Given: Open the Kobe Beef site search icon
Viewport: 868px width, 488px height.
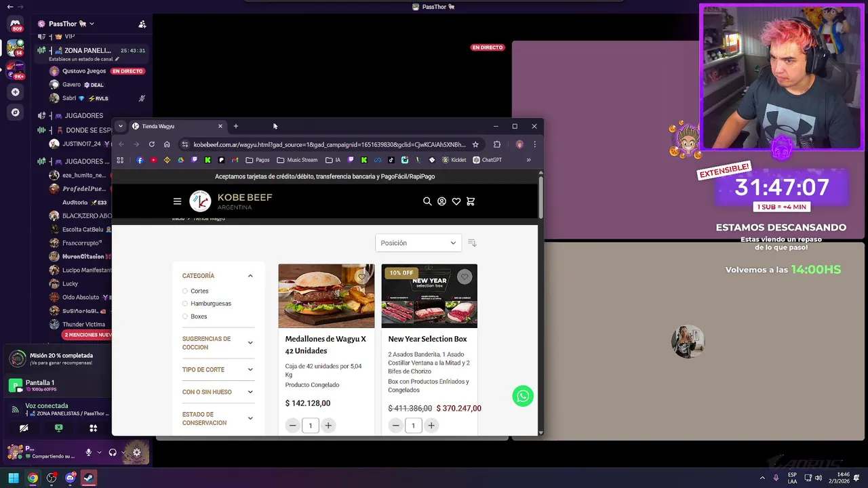Looking at the screenshot, I should point(427,201).
